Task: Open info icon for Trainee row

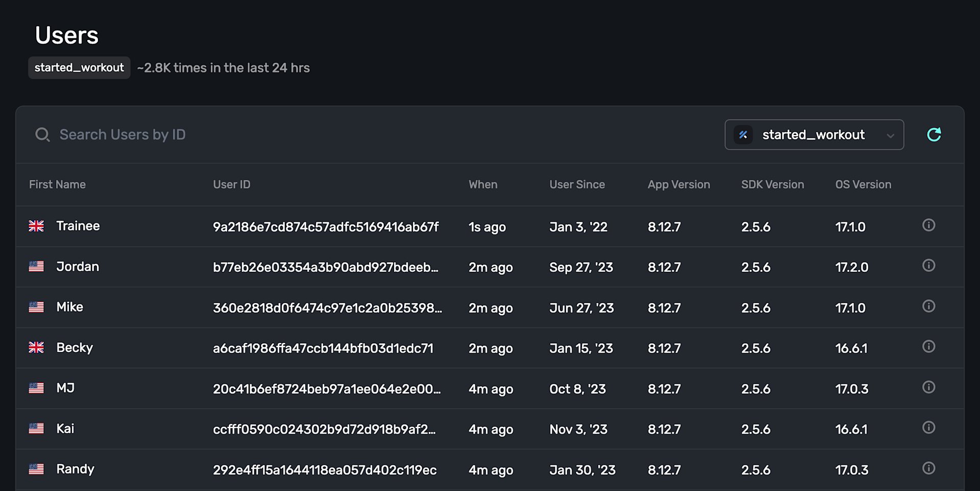Action: (928, 225)
